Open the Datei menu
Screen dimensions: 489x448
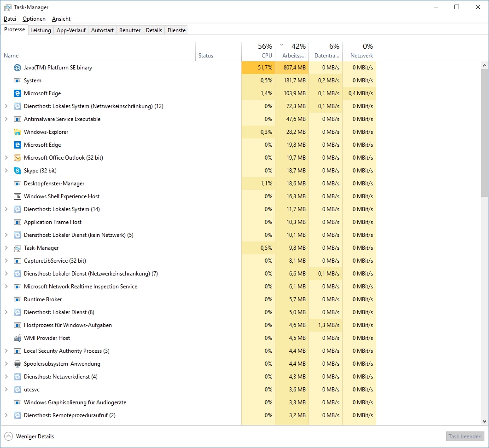pos(10,19)
